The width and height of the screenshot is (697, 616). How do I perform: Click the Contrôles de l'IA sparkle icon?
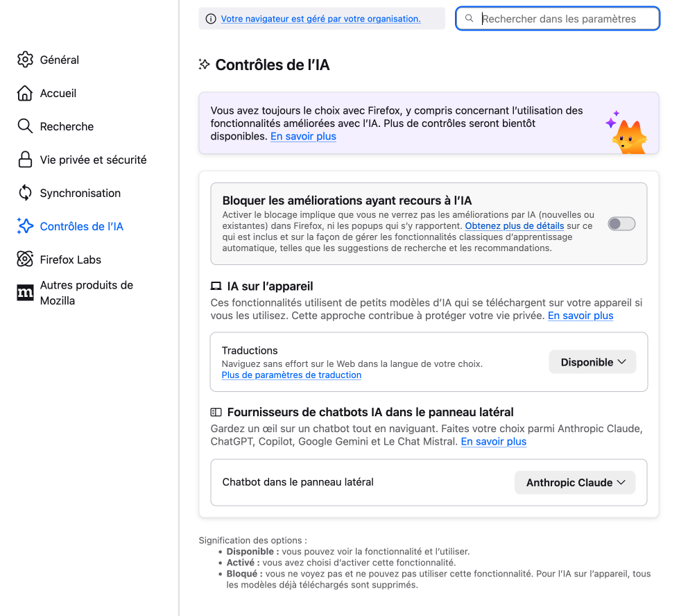point(25,226)
